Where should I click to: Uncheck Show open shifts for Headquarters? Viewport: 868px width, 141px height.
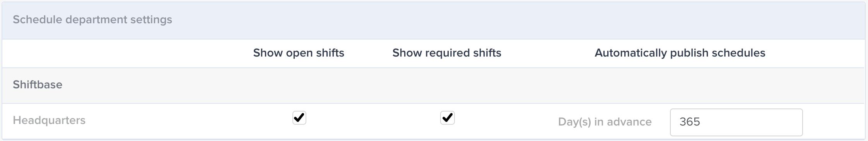point(299,118)
